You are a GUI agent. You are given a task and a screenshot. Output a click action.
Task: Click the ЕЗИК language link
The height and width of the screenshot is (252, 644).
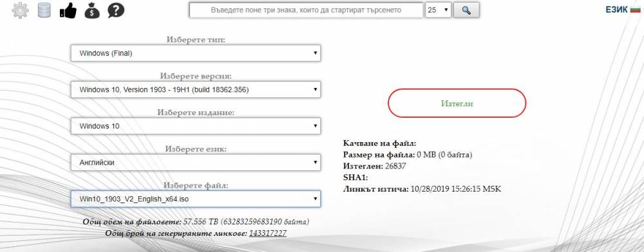coord(616,10)
